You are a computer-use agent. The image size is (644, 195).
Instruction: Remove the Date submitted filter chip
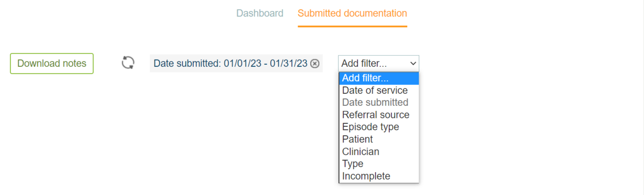[315, 63]
